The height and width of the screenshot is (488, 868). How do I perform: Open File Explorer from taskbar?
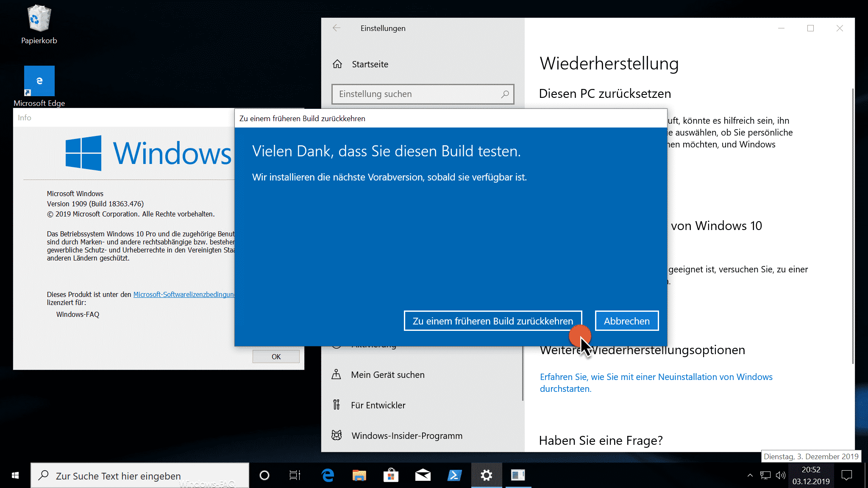pos(359,475)
